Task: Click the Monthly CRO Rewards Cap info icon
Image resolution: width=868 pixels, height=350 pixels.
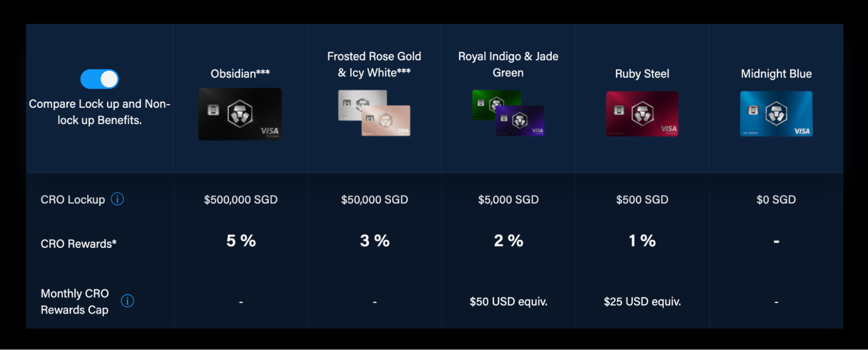Action: (127, 300)
